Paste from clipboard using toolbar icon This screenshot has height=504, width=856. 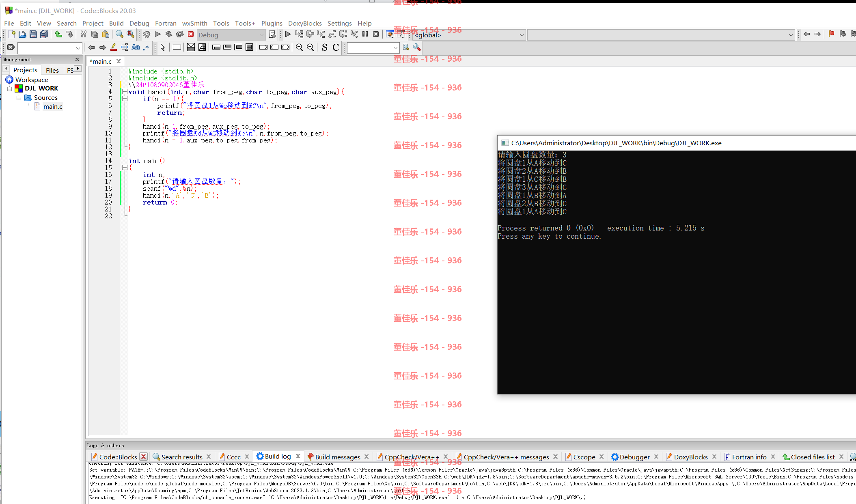[x=106, y=34]
